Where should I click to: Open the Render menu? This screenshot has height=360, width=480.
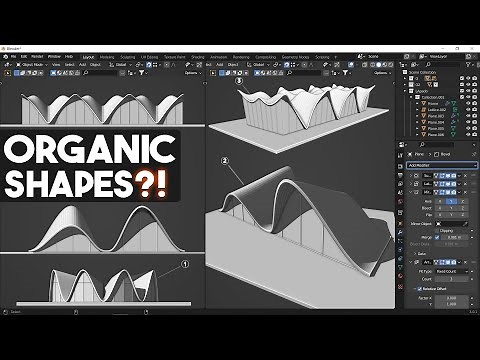(x=37, y=57)
